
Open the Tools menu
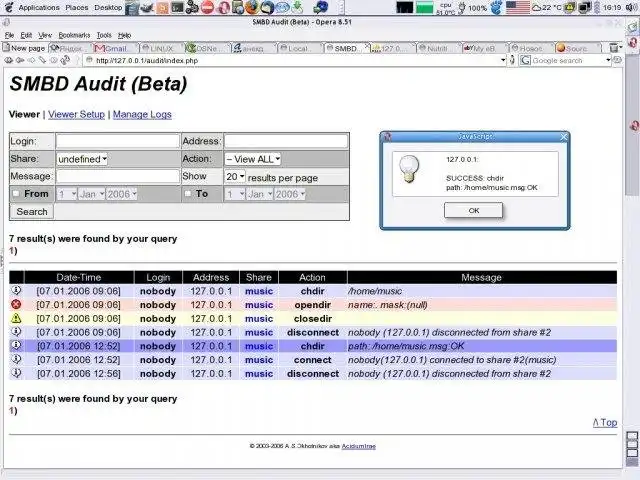(104, 35)
